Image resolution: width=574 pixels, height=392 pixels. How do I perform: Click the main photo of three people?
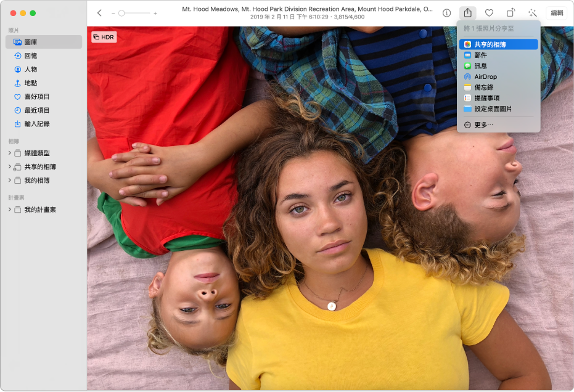pos(330,208)
